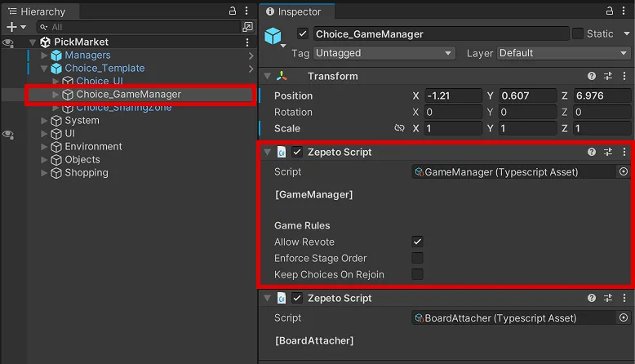Screen dimensions: 635x364
Task: Edit the object name field
Action: 441,34
